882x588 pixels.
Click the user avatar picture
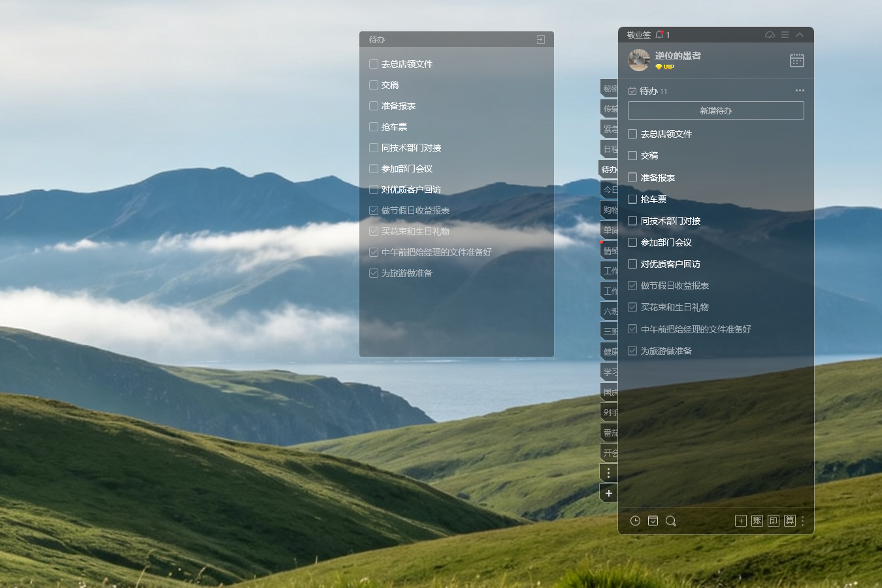tap(638, 60)
